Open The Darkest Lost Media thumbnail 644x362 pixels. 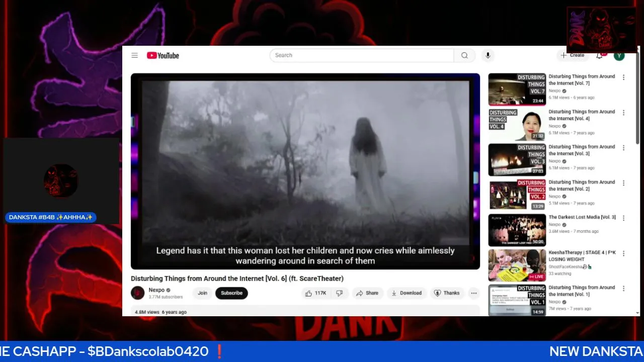tap(517, 230)
